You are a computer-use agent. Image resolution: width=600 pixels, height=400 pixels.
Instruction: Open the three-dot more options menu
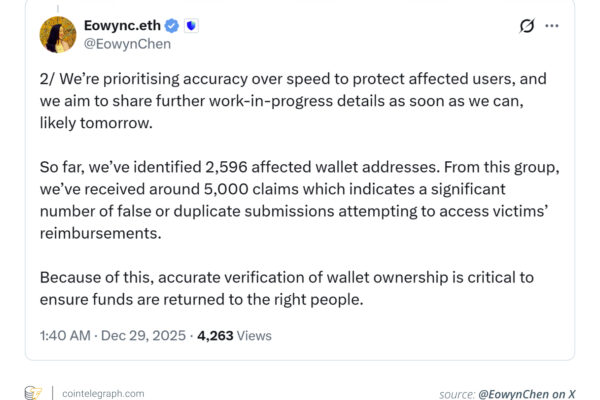pos(552,25)
